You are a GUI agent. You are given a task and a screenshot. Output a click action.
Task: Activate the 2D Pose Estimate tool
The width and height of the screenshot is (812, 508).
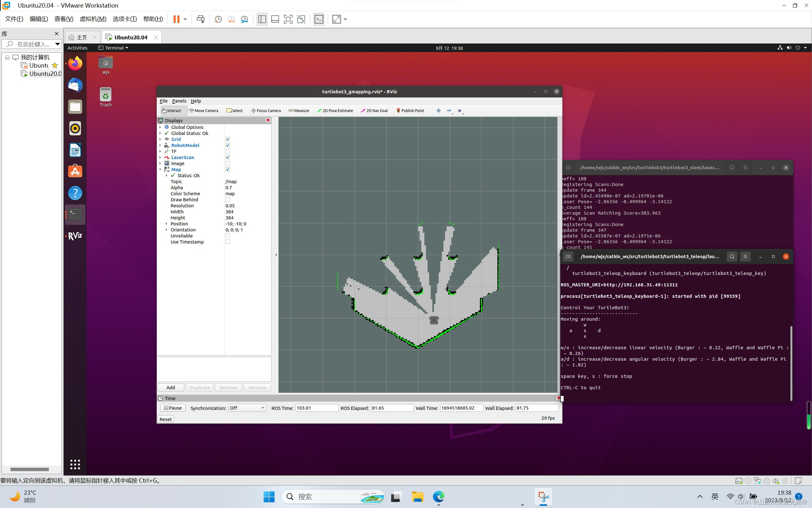(335, 110)
